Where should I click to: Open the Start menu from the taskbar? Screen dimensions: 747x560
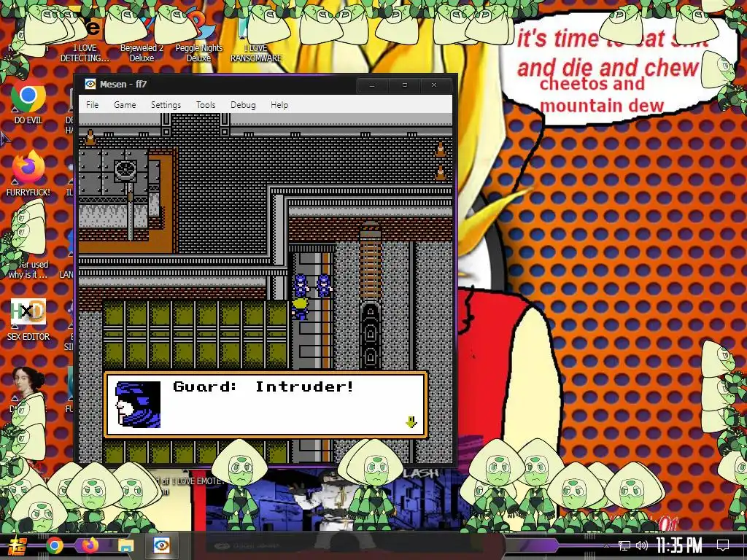click(18, 546)
